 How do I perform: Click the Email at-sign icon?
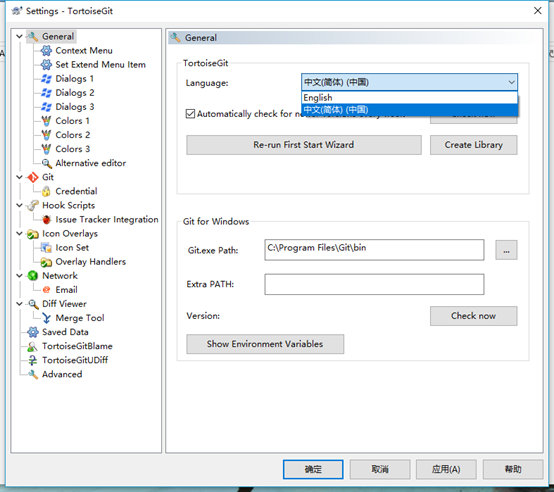46,290
